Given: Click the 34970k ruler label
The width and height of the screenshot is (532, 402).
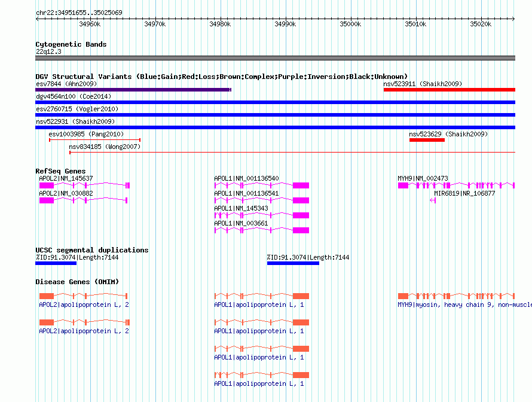Looking at the screenshot, I should click(155, 24).
